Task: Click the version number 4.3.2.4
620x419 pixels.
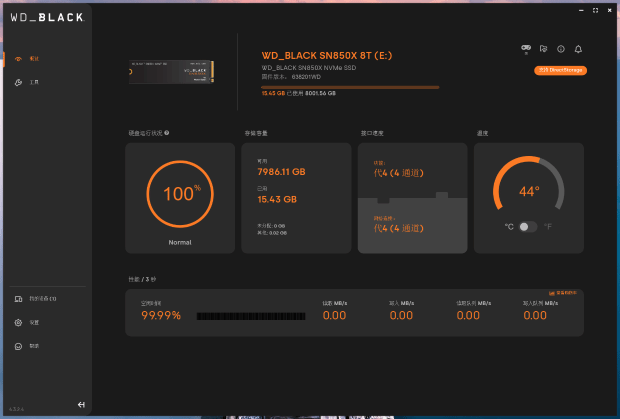Action: [x=16, y=409]
